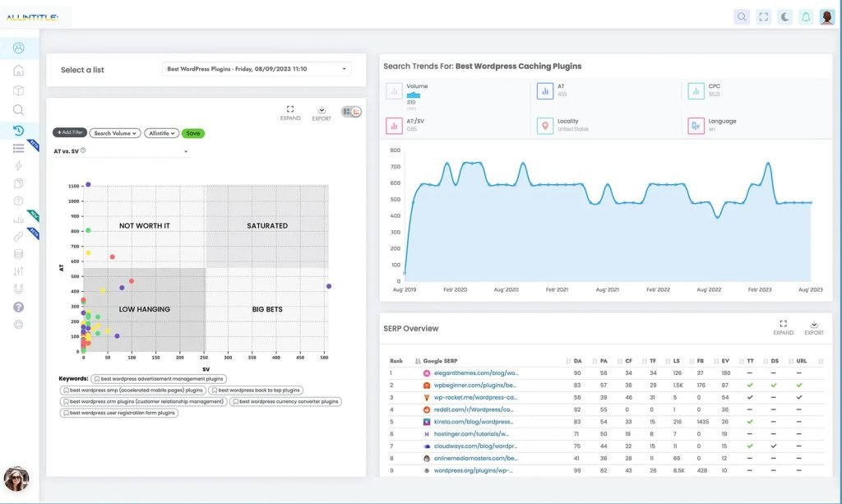
Task: Open the Select a list dropdown
Action: (x=257, y=69)
